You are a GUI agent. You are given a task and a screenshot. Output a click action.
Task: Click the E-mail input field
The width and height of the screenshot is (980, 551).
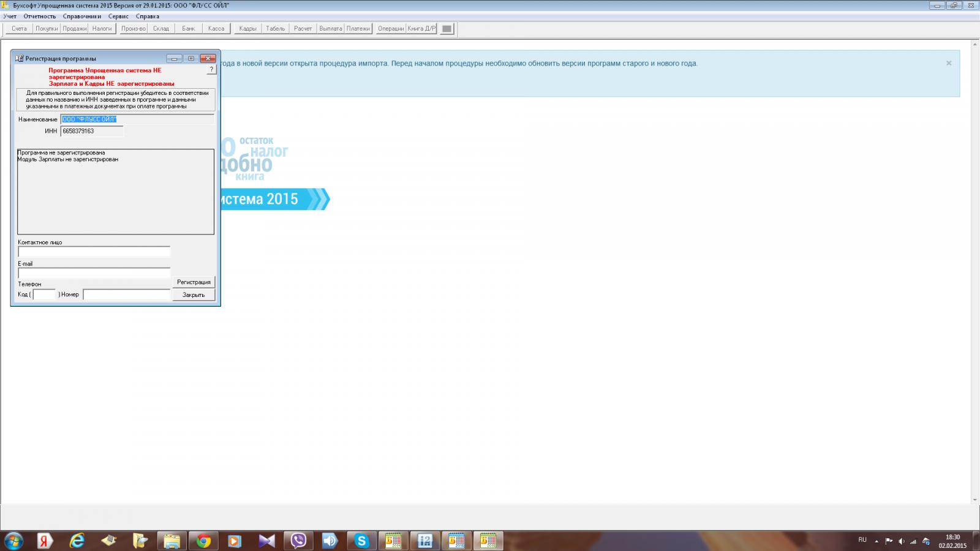94,273
